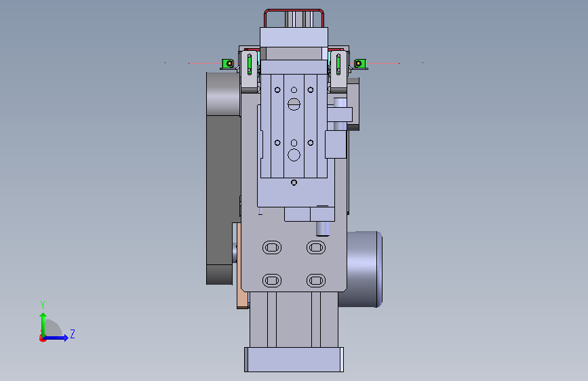Select the base foot plate at the bottom of the model
The height and width of the screenshot is (381, 588).
coord(294,359)
